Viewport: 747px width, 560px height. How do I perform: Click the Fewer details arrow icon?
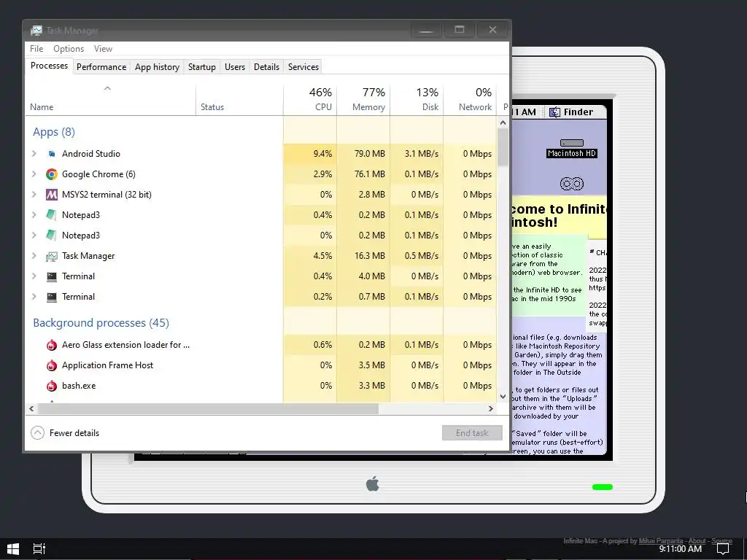[x=37, y=433]
